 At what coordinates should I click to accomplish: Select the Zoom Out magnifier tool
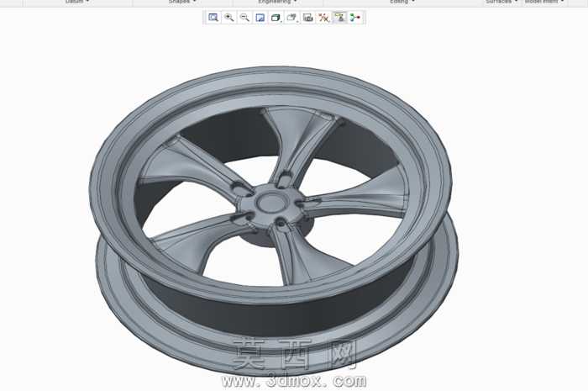[244, 18]
